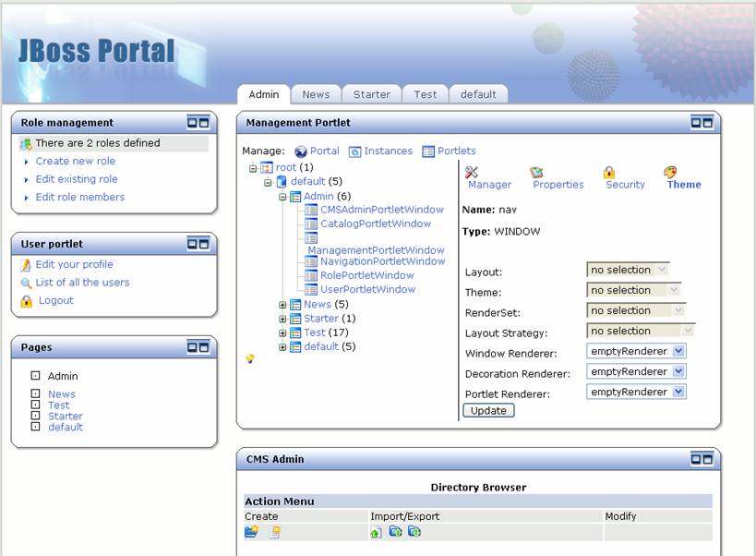
Task: Click the last Import/Export icon
Action: coord(414,531)
